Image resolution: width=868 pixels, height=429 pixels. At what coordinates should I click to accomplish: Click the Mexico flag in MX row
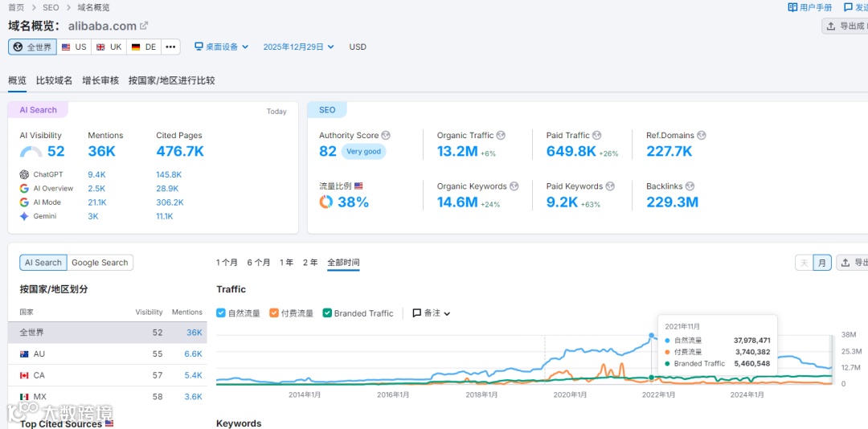click(24, 397)
